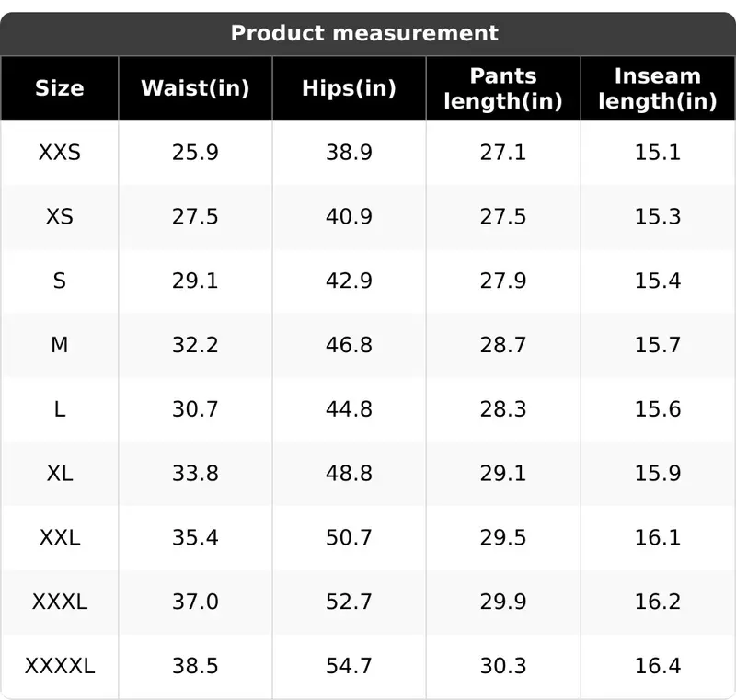Screen dimensions: 736x700
Task: Select the Inseam length(in) header
Action: (658, 88)
